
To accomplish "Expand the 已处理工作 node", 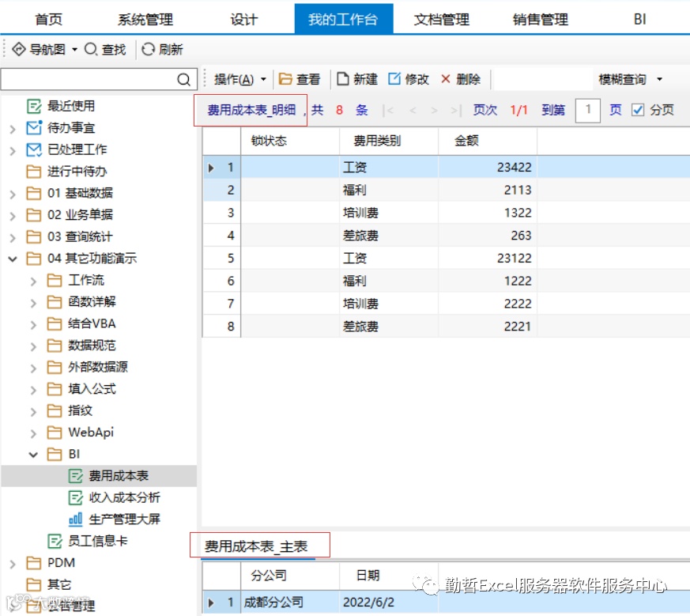I will click(x=13, y=150).
